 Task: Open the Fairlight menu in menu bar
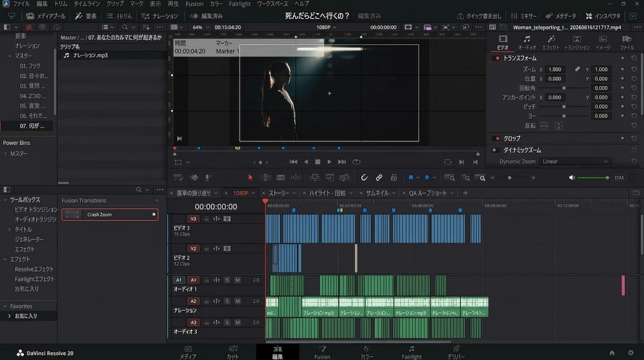tap(240, 4)
